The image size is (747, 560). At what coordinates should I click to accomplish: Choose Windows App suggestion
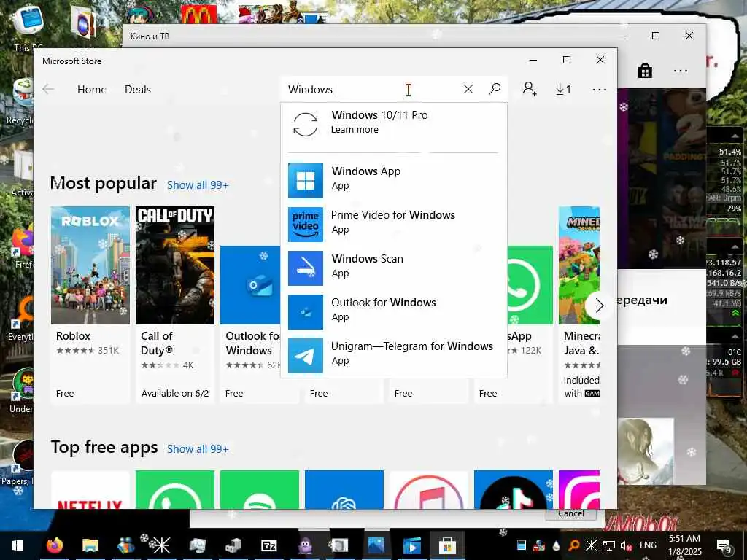pyautogui.click(x=393, y=181)
